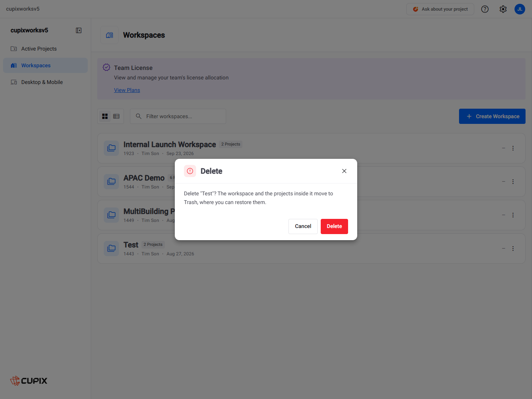Open more options for MultiBuilding workspace
The width and height of the screenshot is (532, 399).
(513, 215)
